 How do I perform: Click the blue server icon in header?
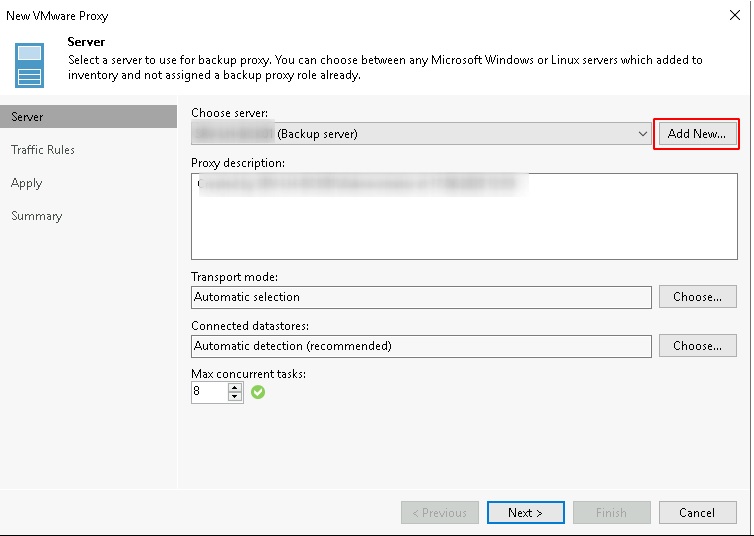pyautogui.click(x=29, y=65)
